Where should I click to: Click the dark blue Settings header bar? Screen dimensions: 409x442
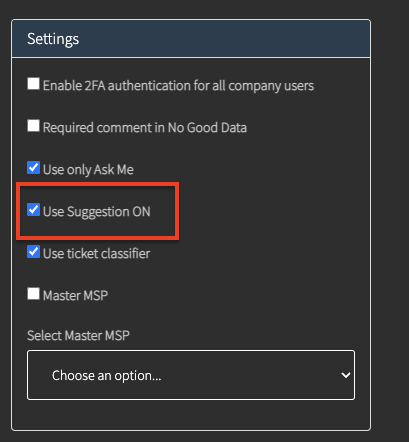tap(191, 39)
